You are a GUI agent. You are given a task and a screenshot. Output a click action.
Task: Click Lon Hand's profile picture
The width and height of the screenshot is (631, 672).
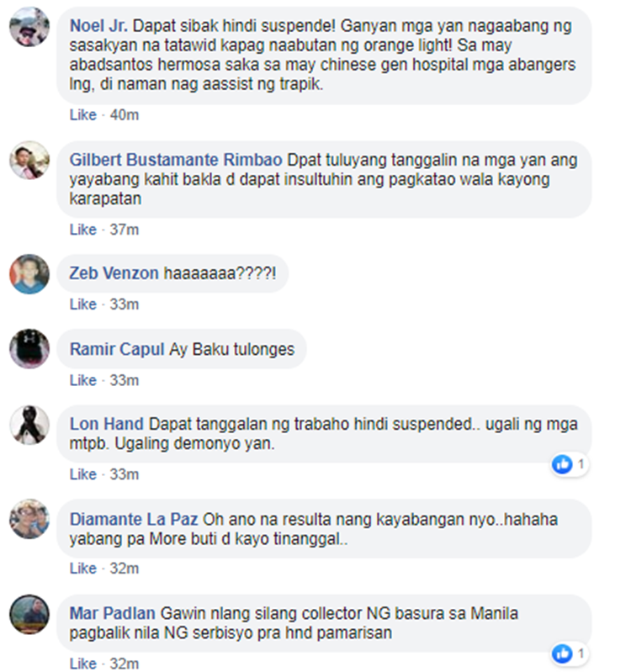[29, 425]
